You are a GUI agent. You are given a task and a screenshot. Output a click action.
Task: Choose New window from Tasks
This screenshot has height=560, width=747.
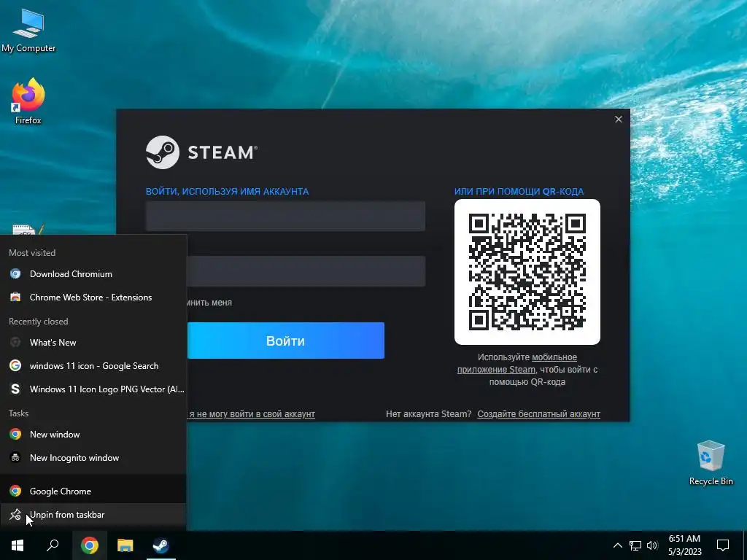[x=93, y=435]
